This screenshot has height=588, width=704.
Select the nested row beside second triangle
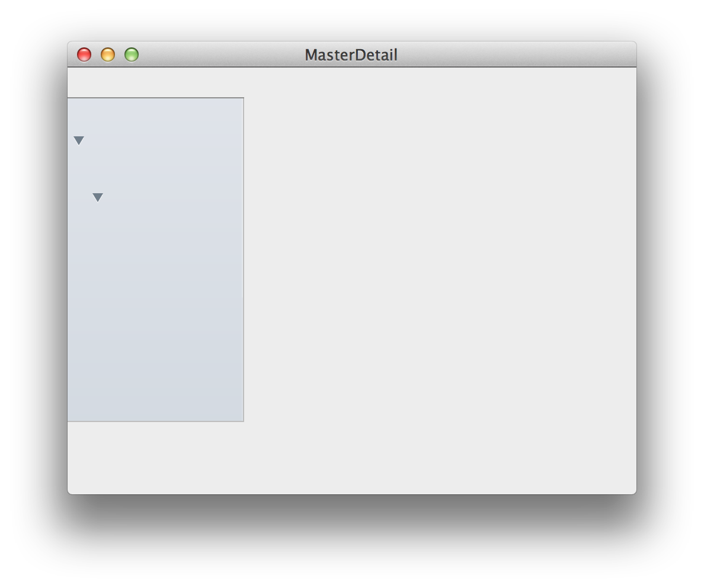point(155,197)
